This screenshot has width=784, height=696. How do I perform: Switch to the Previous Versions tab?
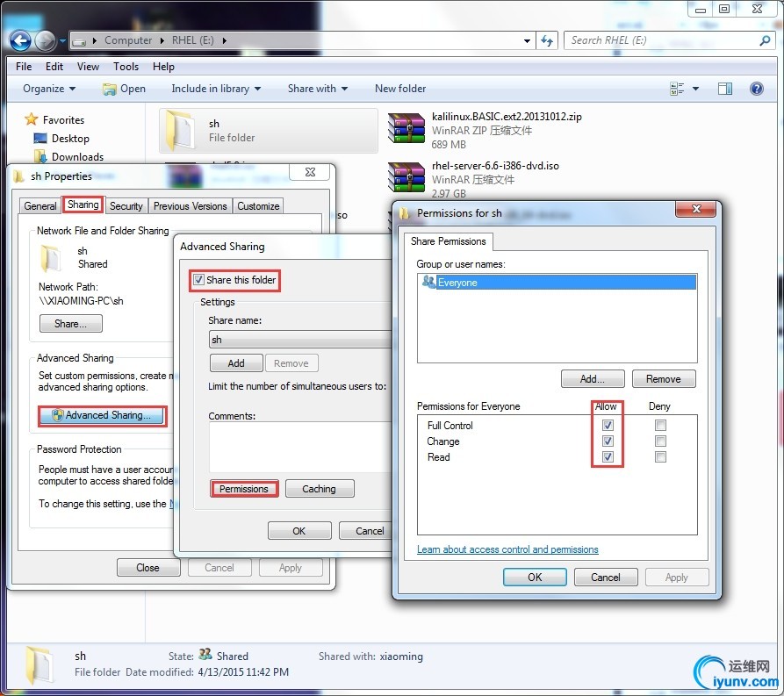tap(190, 206)
